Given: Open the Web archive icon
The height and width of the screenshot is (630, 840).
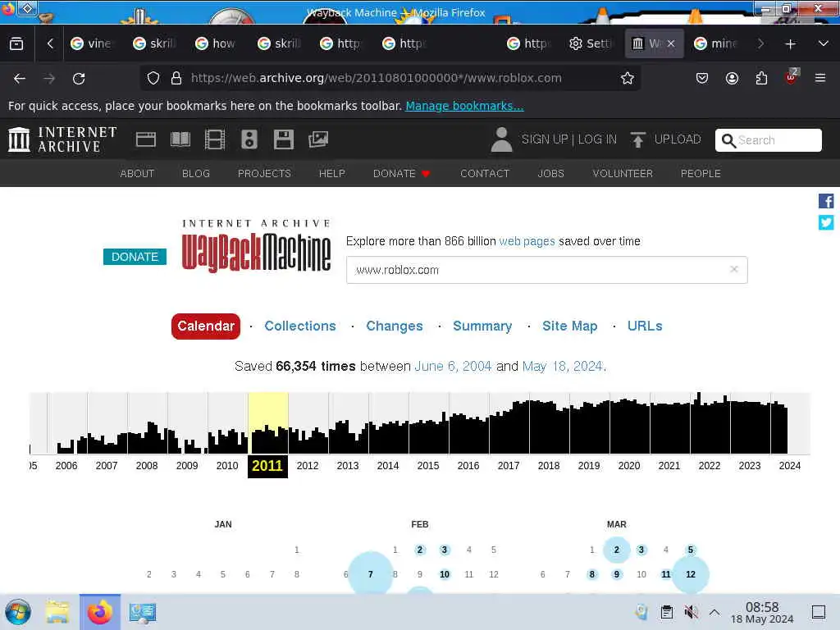Looking at the screenshot, I should pos(146,139).
